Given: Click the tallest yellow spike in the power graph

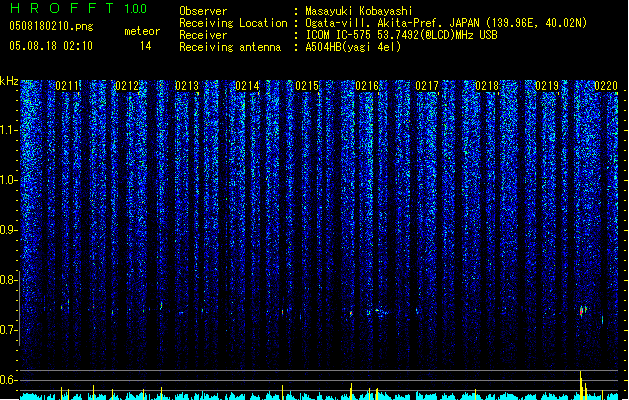Looking at the screenshot, I should pos(580,385).
